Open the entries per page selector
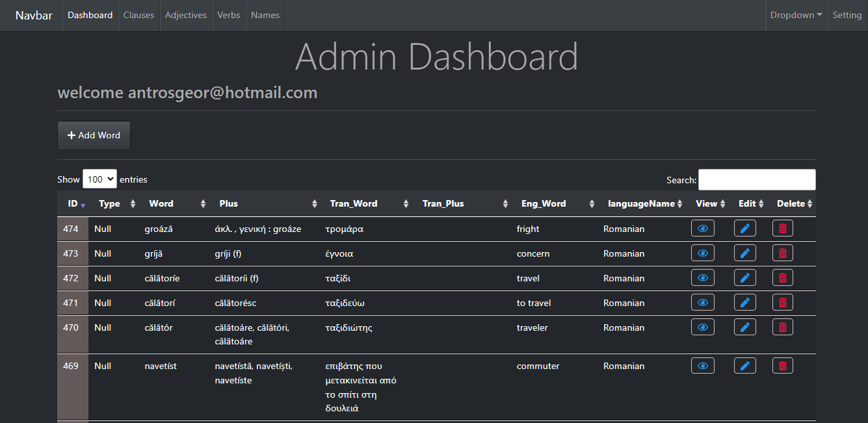Viewport: 868px width, 423px height. pyautogui.click(x=99, y=179)
